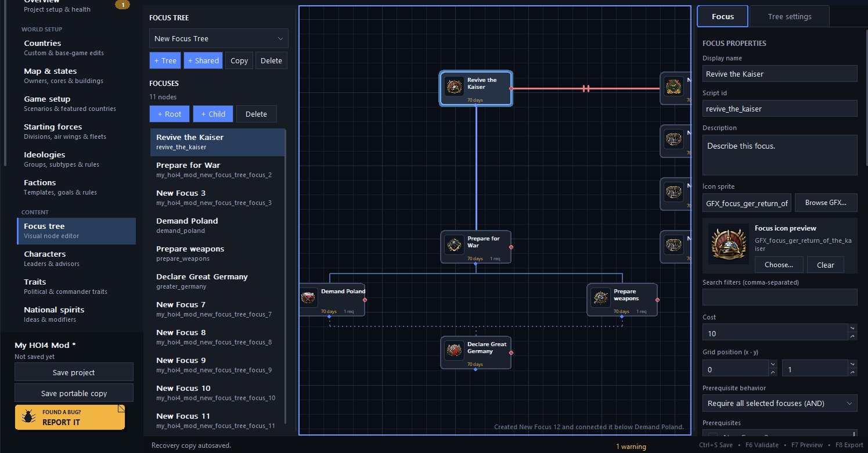Click the Icon sprite input field

pos(747,203)
